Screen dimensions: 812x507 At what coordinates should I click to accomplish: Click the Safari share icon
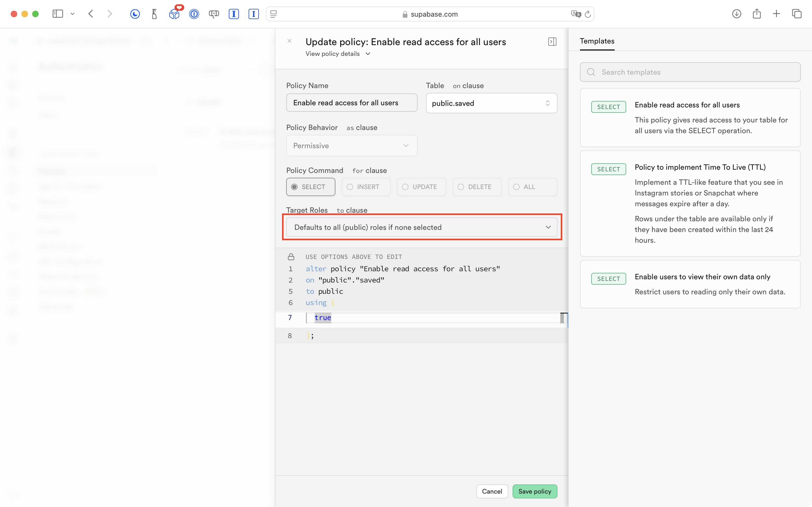pos(756,14)
